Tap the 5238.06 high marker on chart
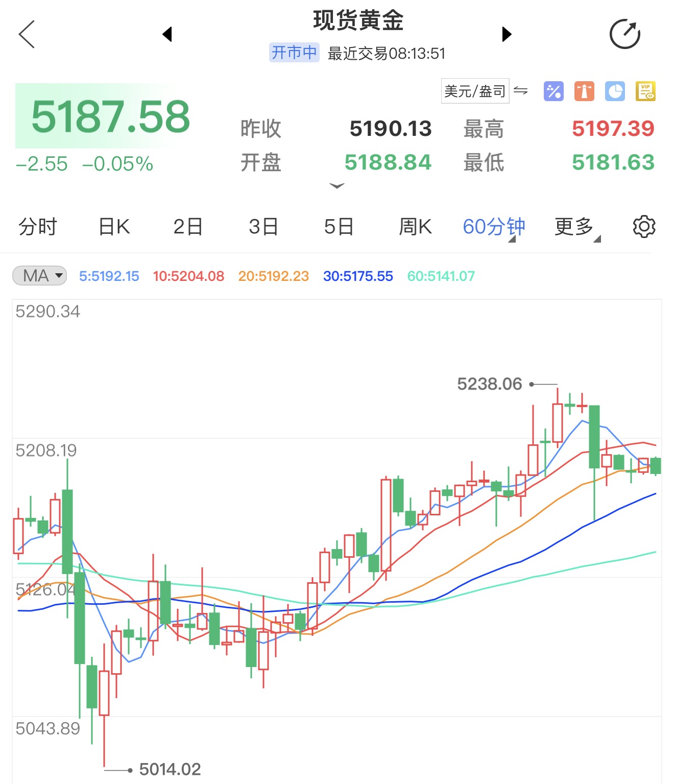674x784 pixels. (x=490, y=384)
